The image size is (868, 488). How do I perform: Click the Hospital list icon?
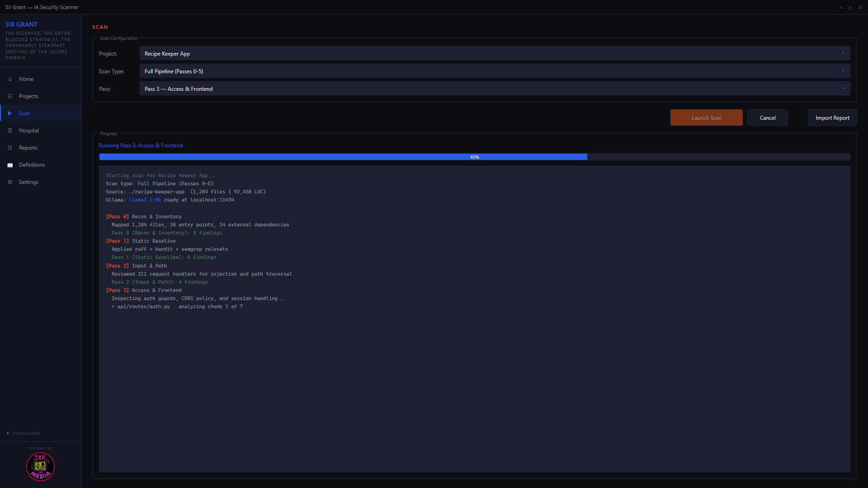[x=10, y=131]
